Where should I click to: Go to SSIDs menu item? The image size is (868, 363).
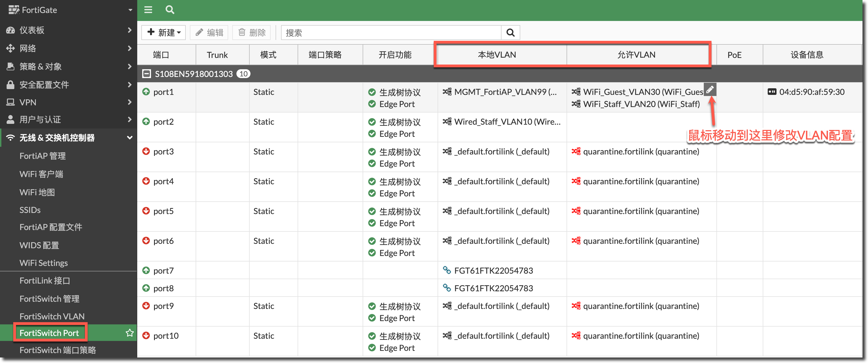pyautogui.click(x=30, y=210)
